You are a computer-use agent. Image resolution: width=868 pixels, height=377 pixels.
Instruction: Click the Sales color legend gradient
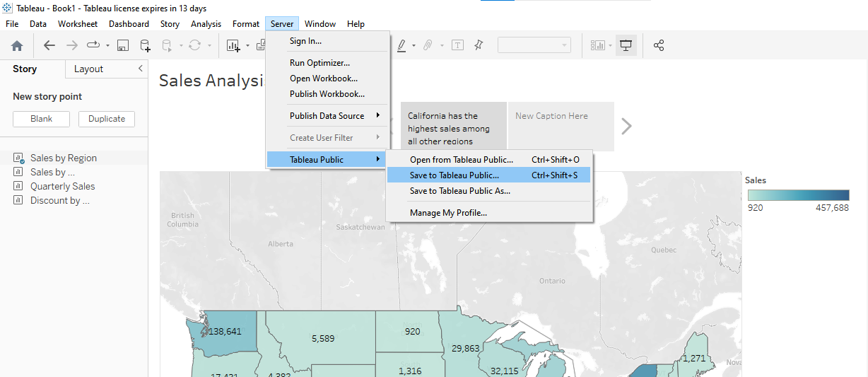click(x=799, y=195)
